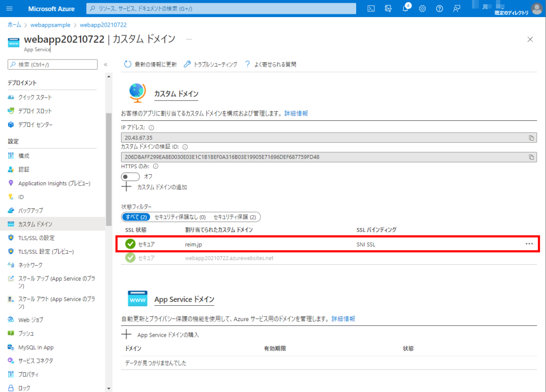Click 最新の情報に更新 refresh button
The width and height of the screenshot is (546, 392).
[150, 64]
